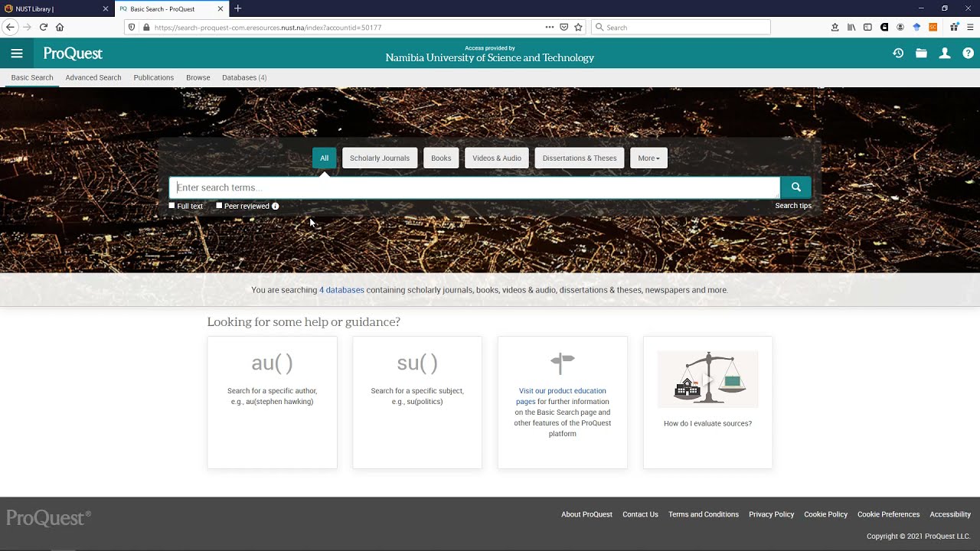The width and height of the screenshot is (980, 551).
Task: Go back with browser back arrow
Action: click(10, 27)
